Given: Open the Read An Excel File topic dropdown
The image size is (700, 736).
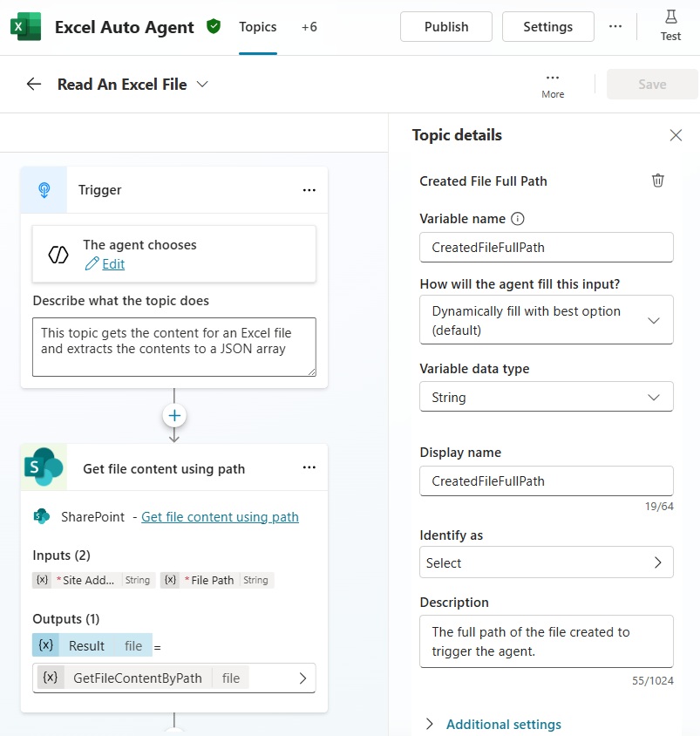Looking at the screenshot, I should [203, 85].
